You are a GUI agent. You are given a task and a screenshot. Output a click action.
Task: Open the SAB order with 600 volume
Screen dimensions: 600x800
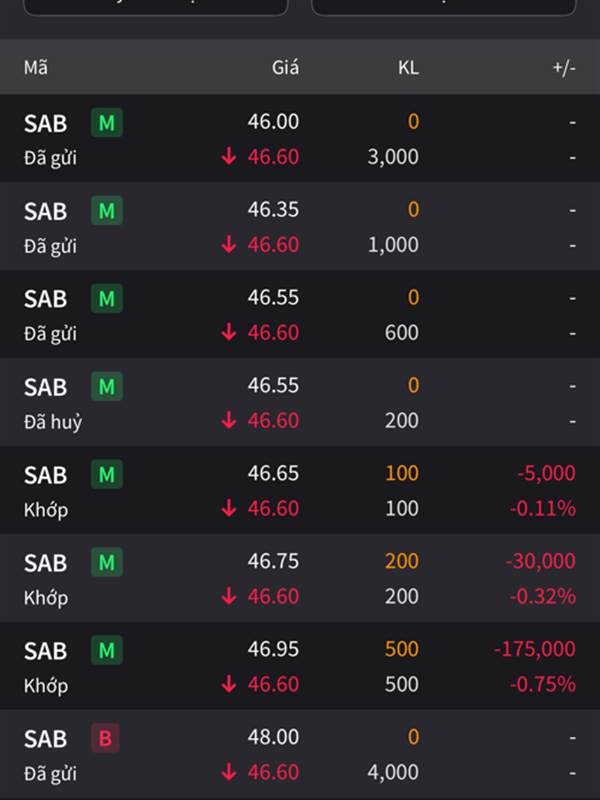(x=300, y=314)
